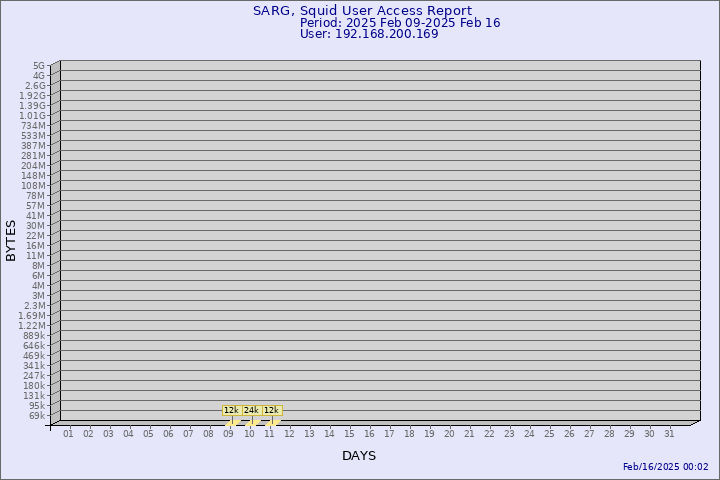
Task: Click the SARG, Squid User Access Report title
Action: (x=362, y=11)
